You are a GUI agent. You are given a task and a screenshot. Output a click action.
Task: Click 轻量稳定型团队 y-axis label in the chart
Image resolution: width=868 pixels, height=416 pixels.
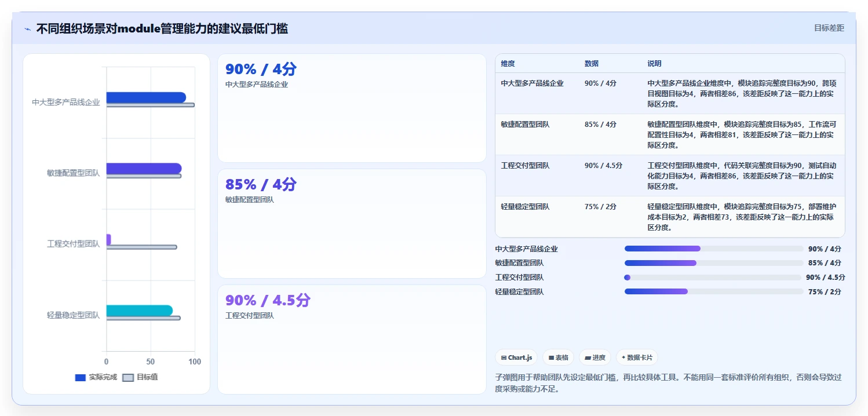(x=74, y=315)
